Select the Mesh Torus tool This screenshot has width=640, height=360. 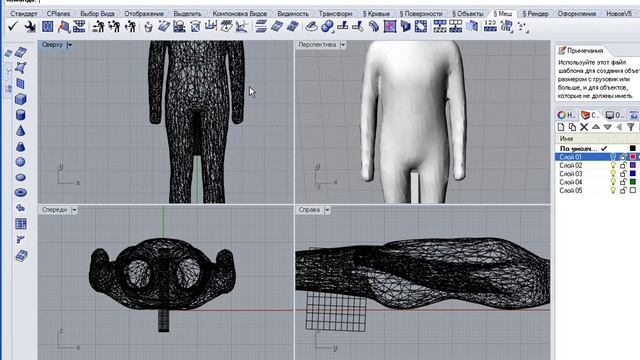tap(20, 192)
